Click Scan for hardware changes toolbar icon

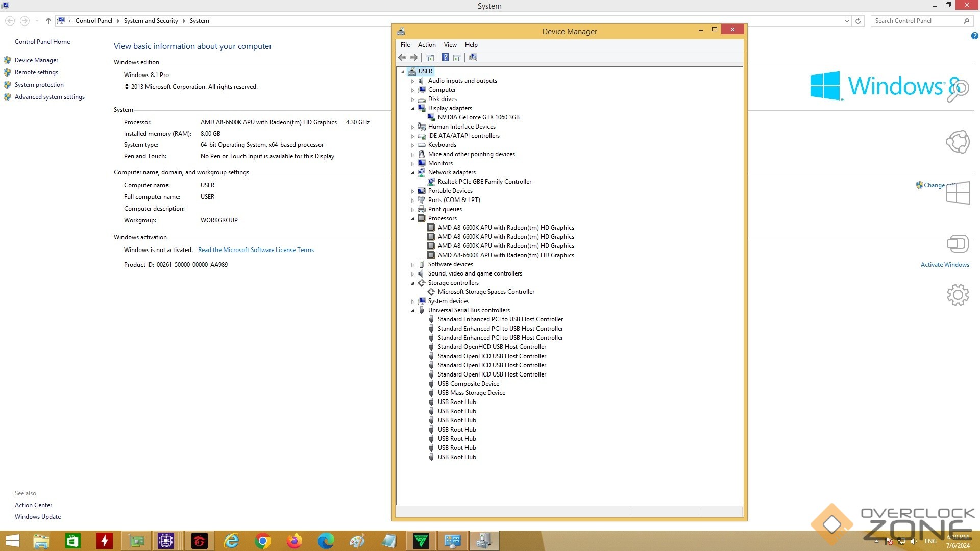click(x=473, y=57)
